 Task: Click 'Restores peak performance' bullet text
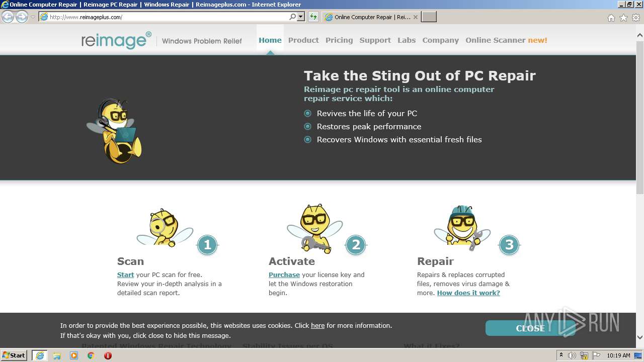[x=369, y=127]
